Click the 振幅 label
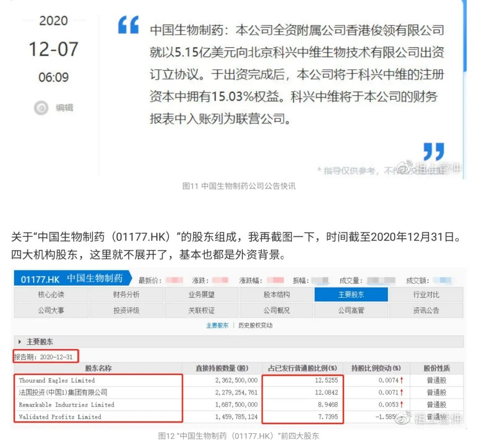Screen dimensions: 483x448 [301, 280]
